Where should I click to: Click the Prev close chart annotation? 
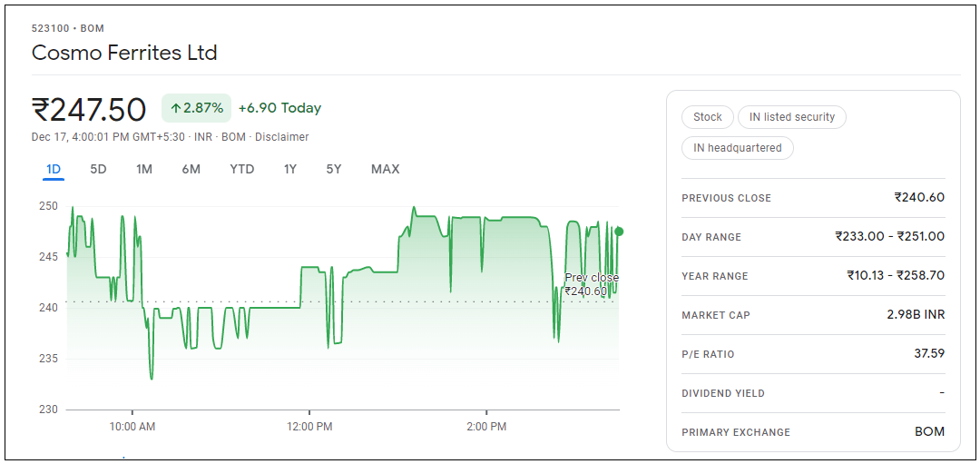(592, 284)
